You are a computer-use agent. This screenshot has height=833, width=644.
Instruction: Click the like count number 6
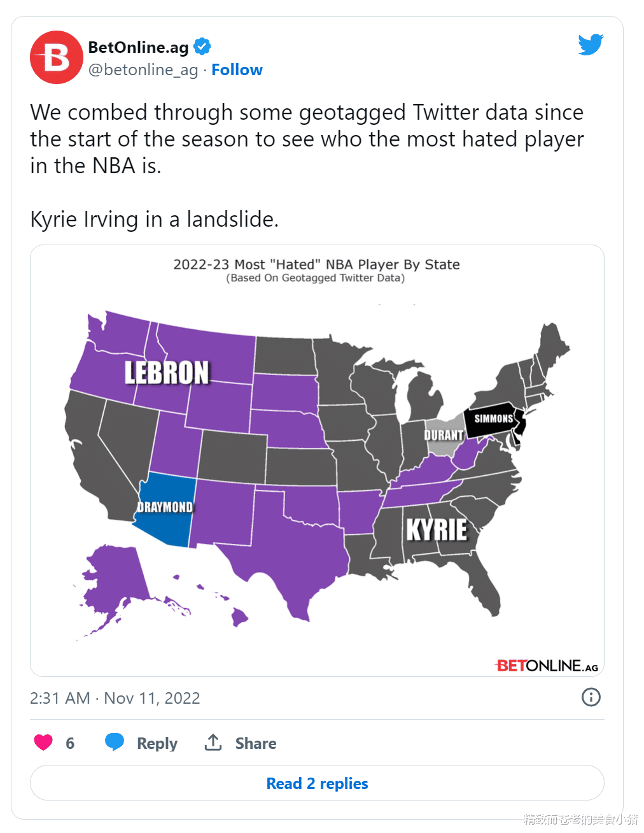pos(70,743)
